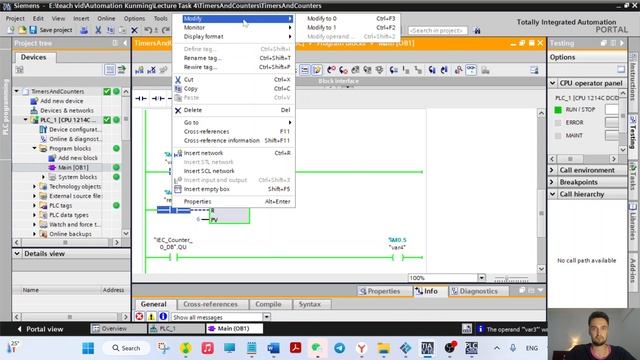Collapse the PLC_1 tree node
Image resolution: width=640 pixels, height=360 pixels.
[26, 120]
